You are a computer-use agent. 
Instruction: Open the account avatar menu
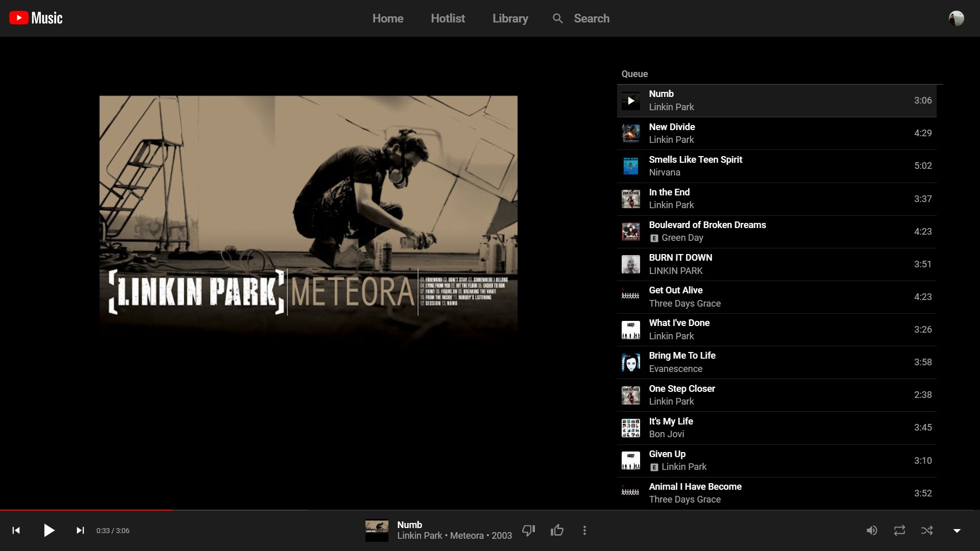point(956,18)
